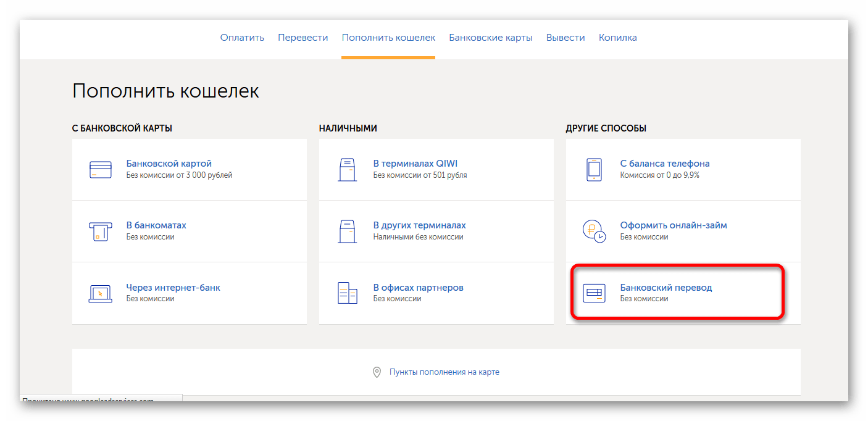Image resolution: width=868 pixels, height=421 pixels.
Task: Click the partner offices building icon
Action: tap(347, 293)
